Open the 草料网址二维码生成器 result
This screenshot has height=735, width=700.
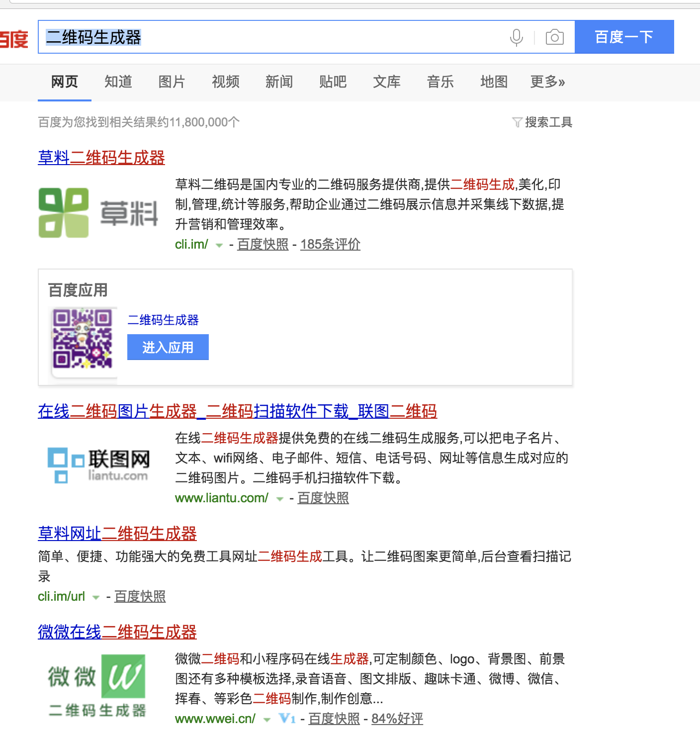(x=117, y=534)
